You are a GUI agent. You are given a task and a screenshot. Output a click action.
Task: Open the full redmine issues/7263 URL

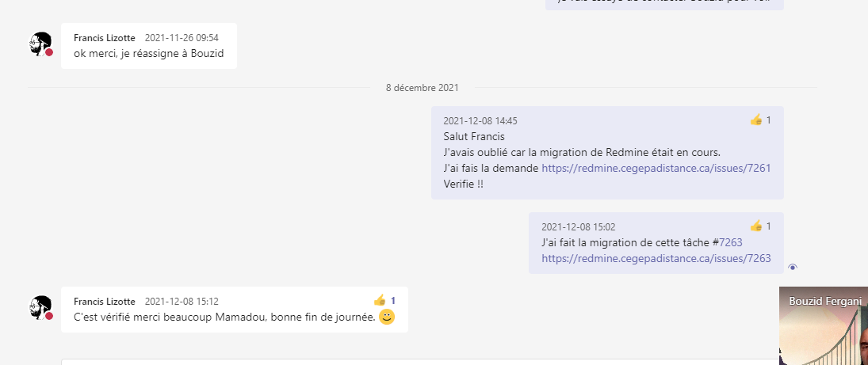(x=656, y=258)
